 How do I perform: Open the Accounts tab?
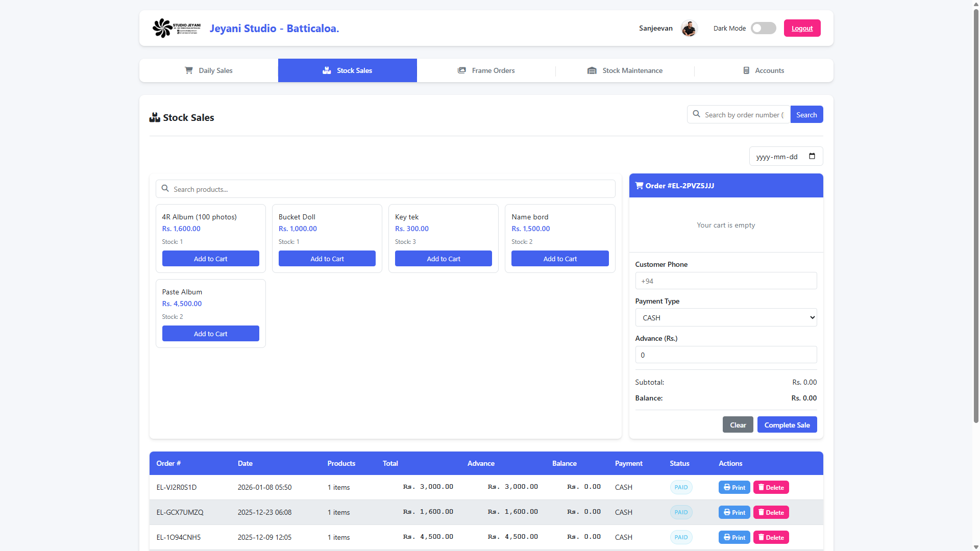[764, 70]
